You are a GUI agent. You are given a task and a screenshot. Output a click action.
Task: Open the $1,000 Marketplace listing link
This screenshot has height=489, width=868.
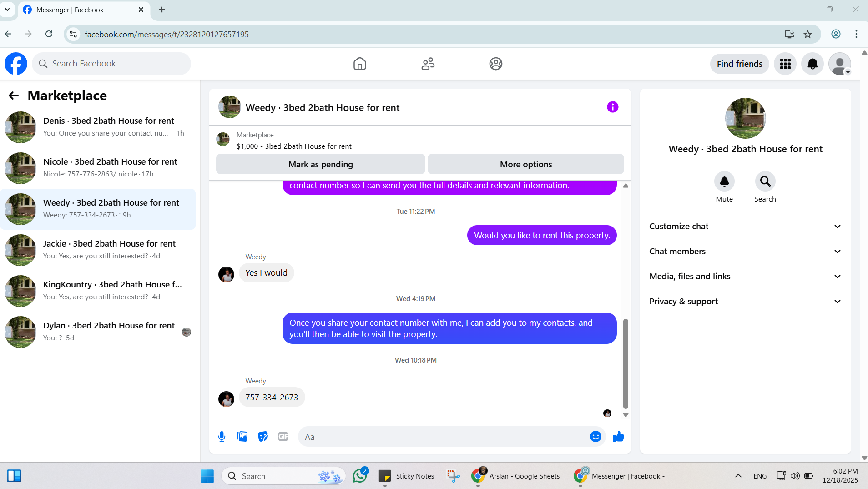[x=294, y=146]
